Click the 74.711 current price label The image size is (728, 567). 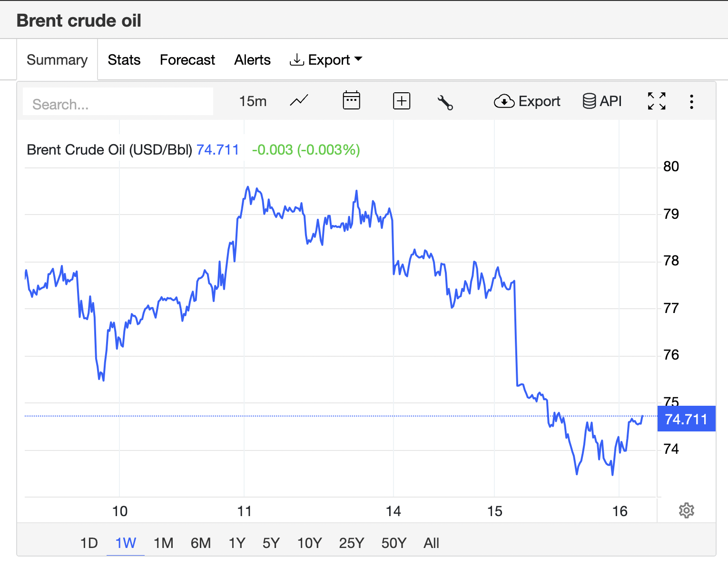pyautogui.click(x=686, y=419)
